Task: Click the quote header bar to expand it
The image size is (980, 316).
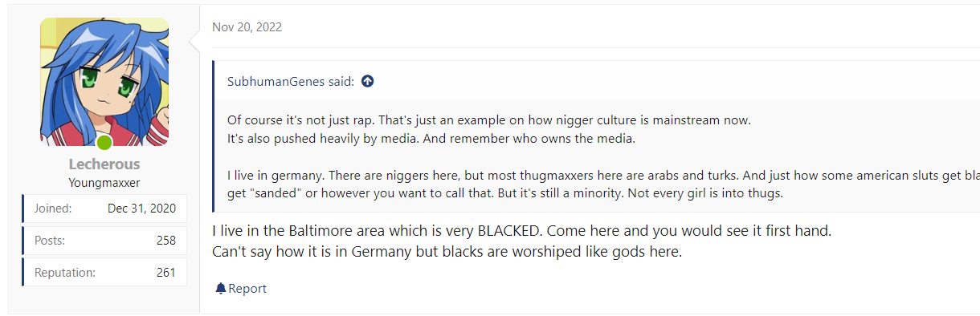Action: coord(596,81)
